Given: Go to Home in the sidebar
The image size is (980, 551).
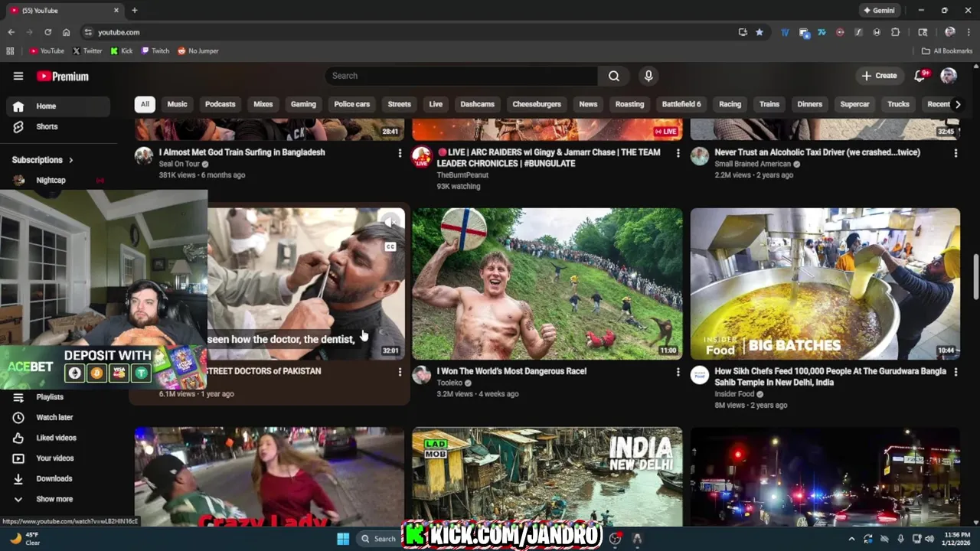Looking at the screenshot, I should 57,106.
